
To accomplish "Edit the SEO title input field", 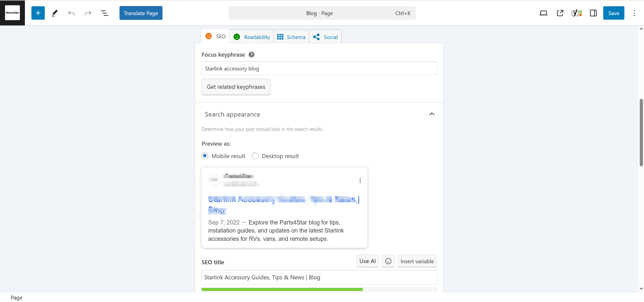I will coord(319,277).
